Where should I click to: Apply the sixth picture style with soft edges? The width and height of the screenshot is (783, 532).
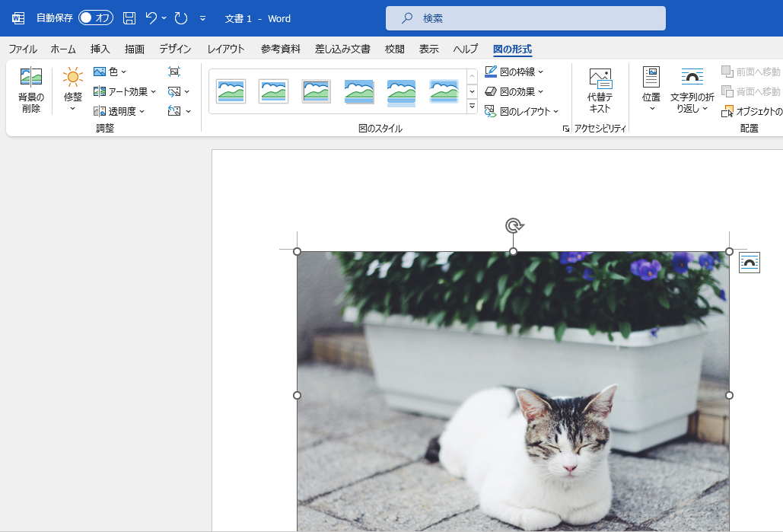coord(444,91)
